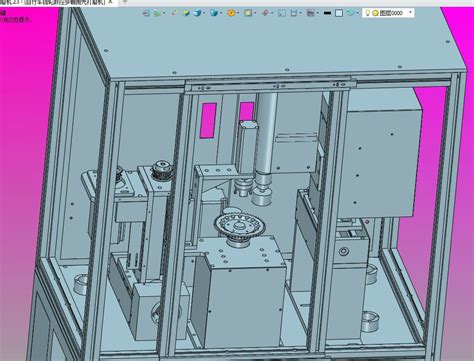The height and width of the screenshot is (361, 474).
Task: Click the teal rotate view icon
Action: tap(350, 13)
